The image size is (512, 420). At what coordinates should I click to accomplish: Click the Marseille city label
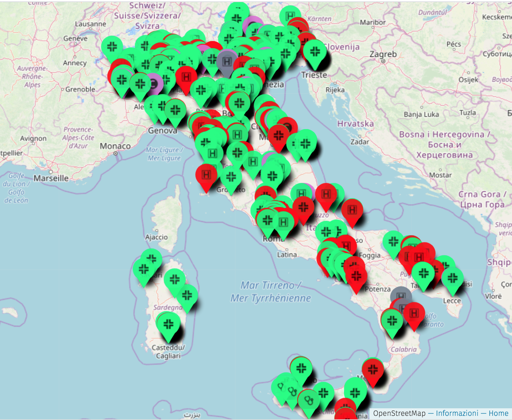[x=51, y=178]
